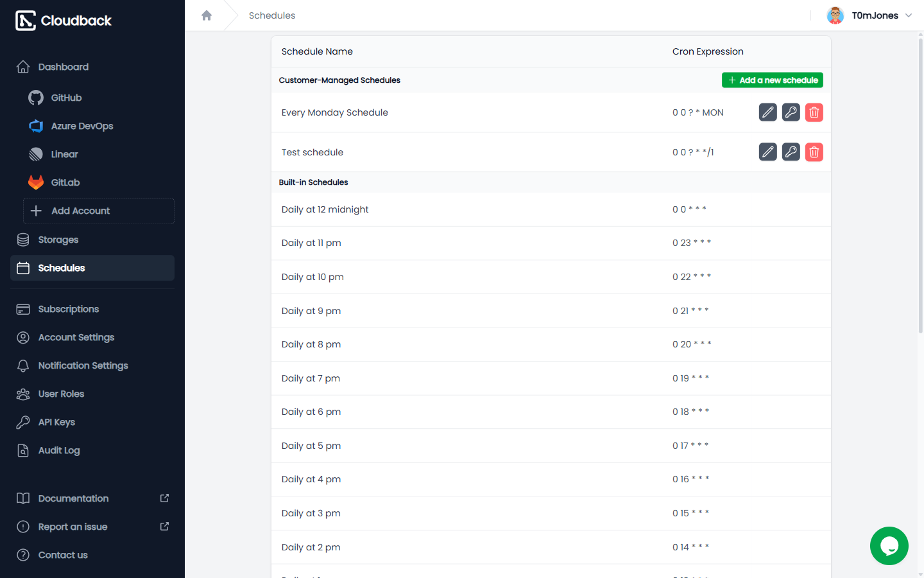Open the API Keys page
924x578 pixels.
(92, 422)
